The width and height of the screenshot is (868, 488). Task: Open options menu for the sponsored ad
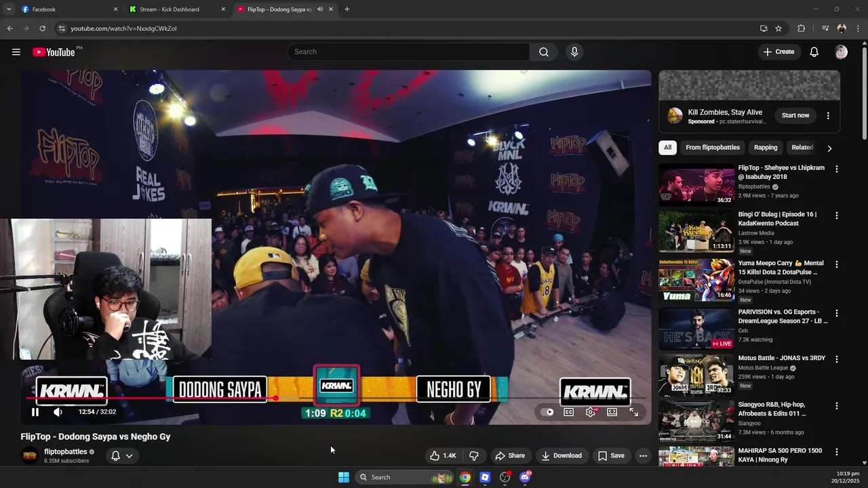[x=828, y=116]
